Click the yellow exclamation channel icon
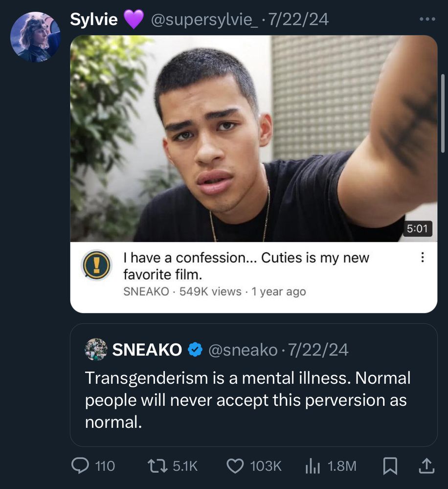This screenshot has height=489, width=448. click(x=96, y=265)
